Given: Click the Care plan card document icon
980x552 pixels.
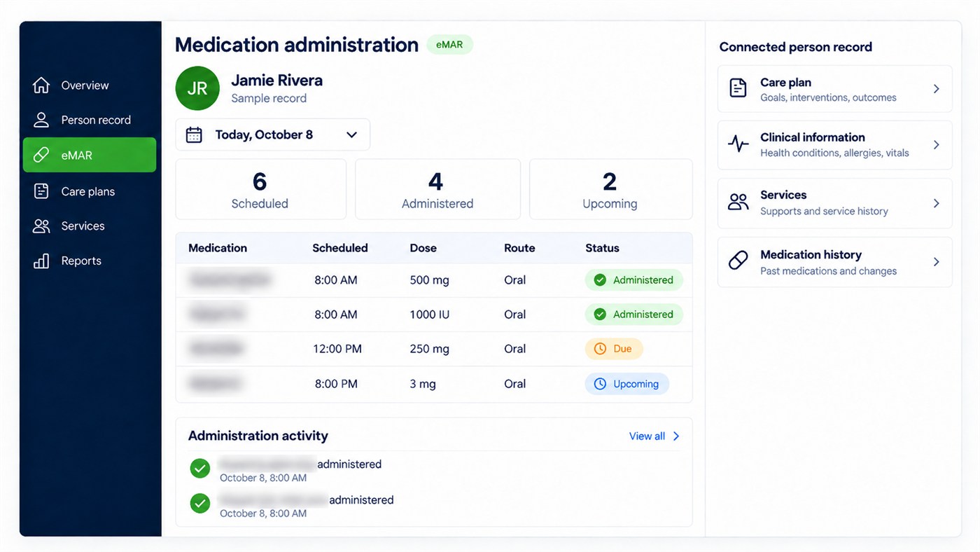Looking at the screenshot, I should pos(738,88).
